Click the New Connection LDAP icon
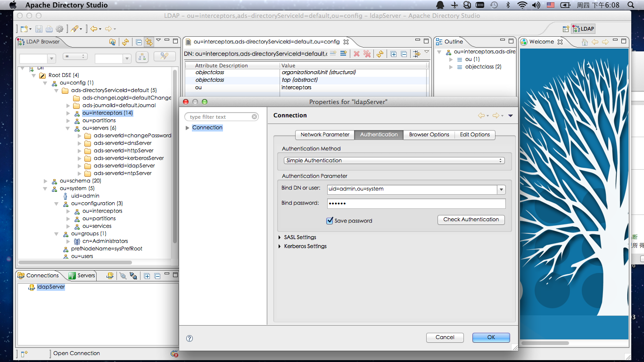This screenshot has width=644, height=362. (110, 276)
